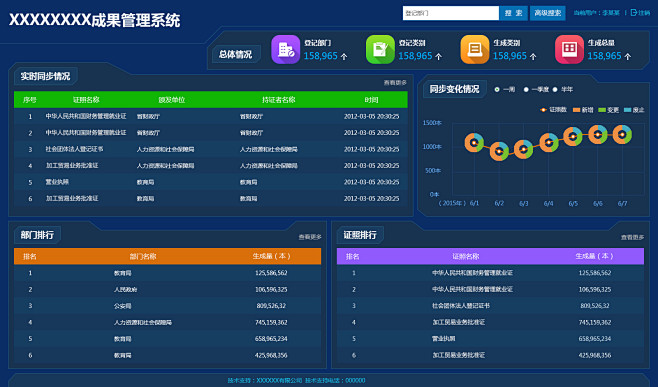The image size is (658, 387).
Task: Click 部门名称 header in orange table
Action: pos(143,256)
